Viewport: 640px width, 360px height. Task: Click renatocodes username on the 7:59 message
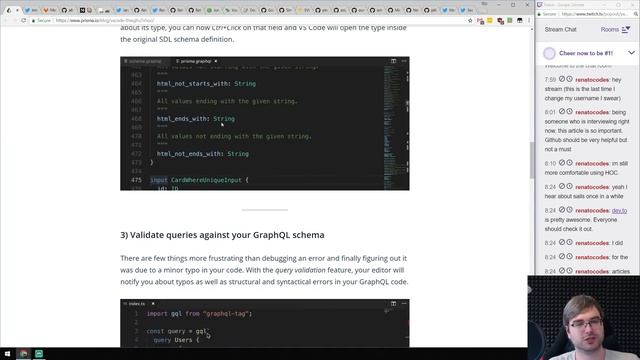592,80
